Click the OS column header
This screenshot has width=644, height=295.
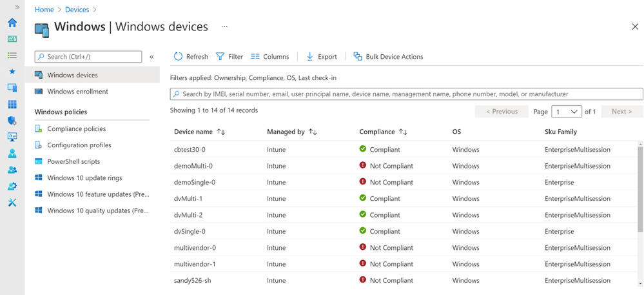pos(456,132)
